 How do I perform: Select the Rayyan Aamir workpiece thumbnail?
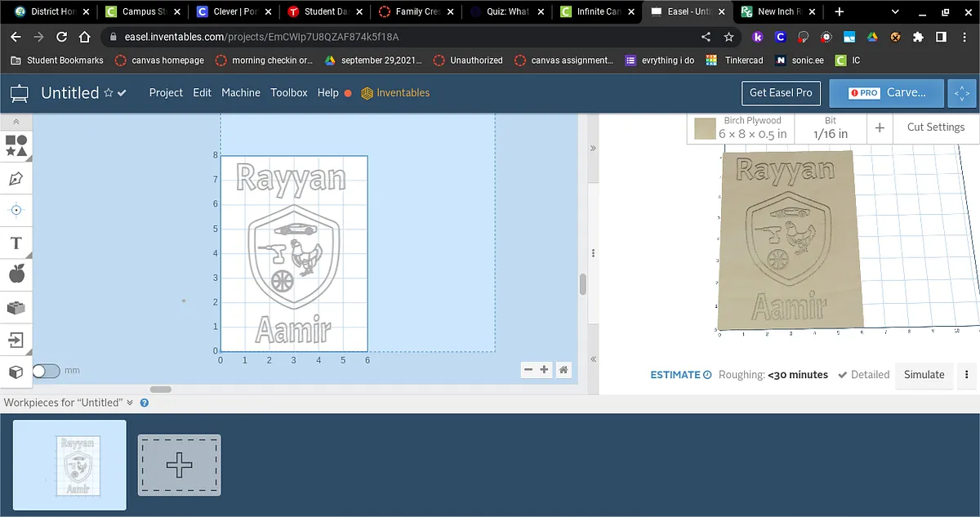click(69, 465)
